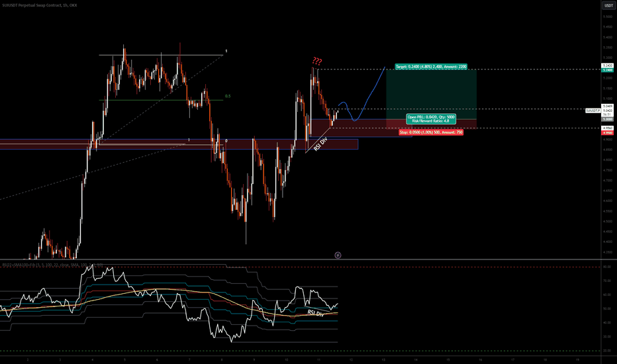This screenshot has height=364, width=617.
Task: Click the red ??? annotation text
Action: point(317,61)
